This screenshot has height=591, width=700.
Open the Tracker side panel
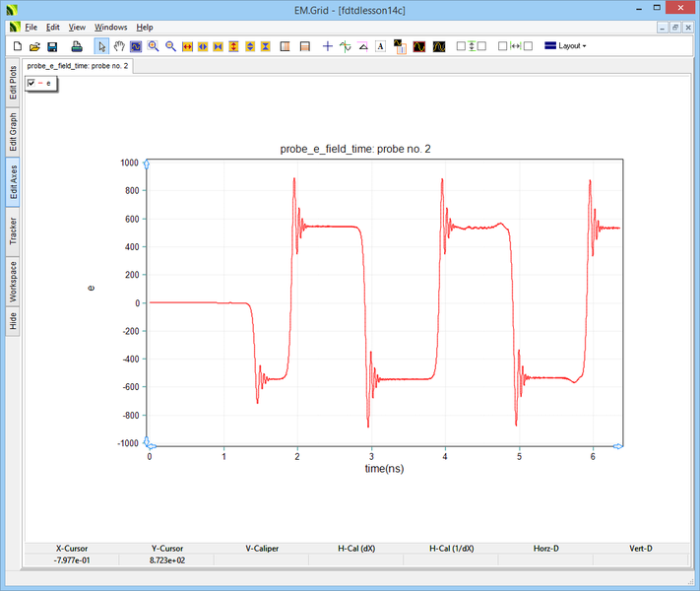[x=13, y=230]
